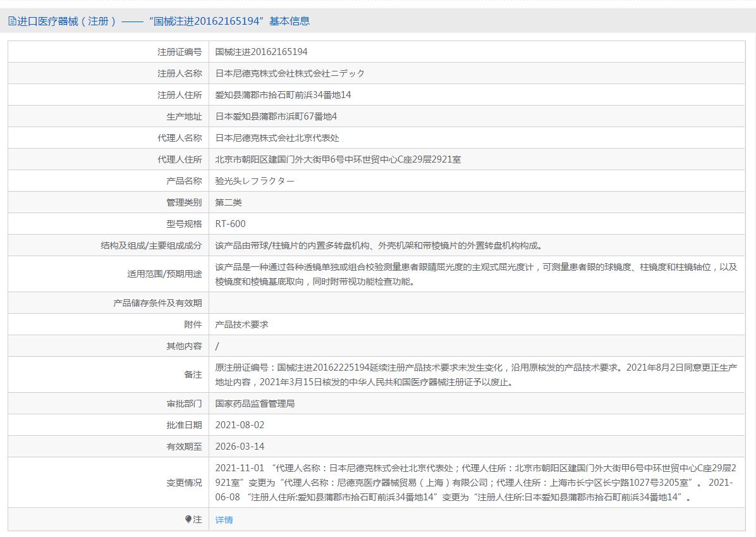The height and width of the screenshot is (537, 756).
Task: Click the 附件 label
Action: pos(193,324)
